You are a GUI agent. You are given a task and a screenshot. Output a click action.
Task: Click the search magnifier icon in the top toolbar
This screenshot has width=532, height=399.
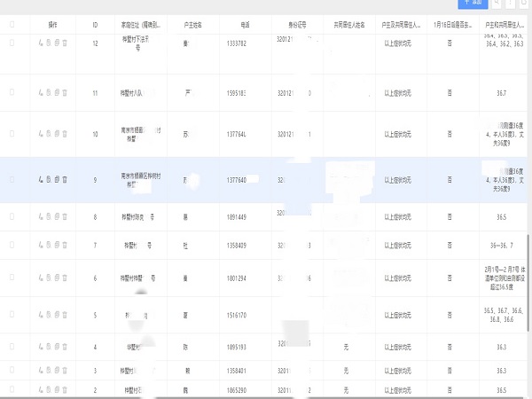click(495, 4)
